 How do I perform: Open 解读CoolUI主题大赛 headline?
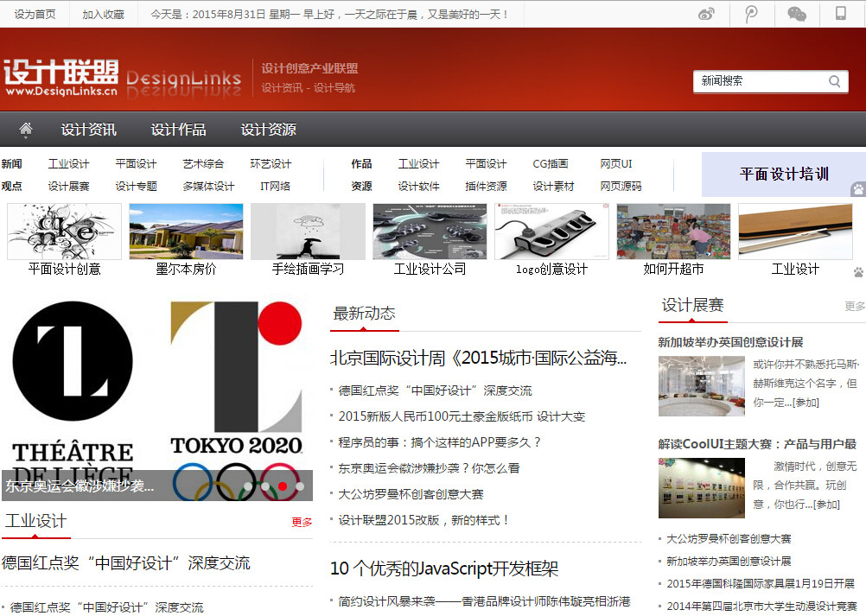click(757, 444)
